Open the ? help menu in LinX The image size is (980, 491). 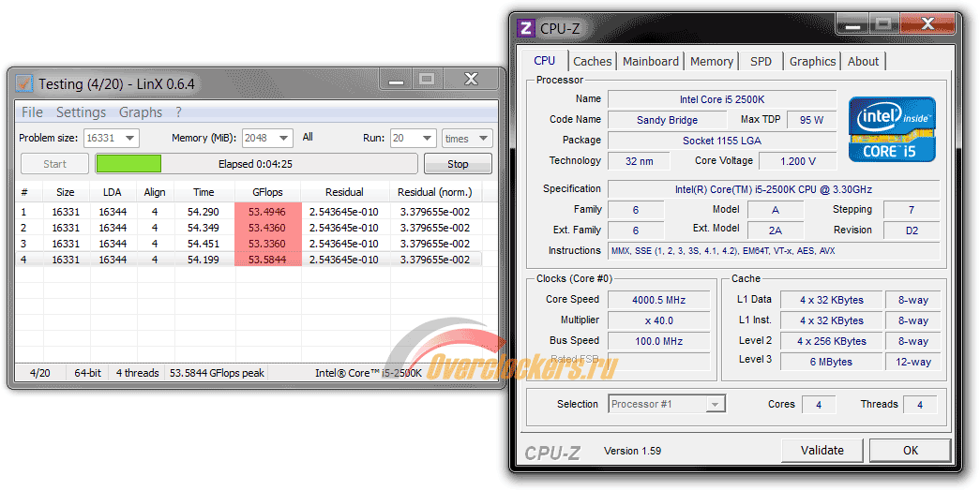179,112
